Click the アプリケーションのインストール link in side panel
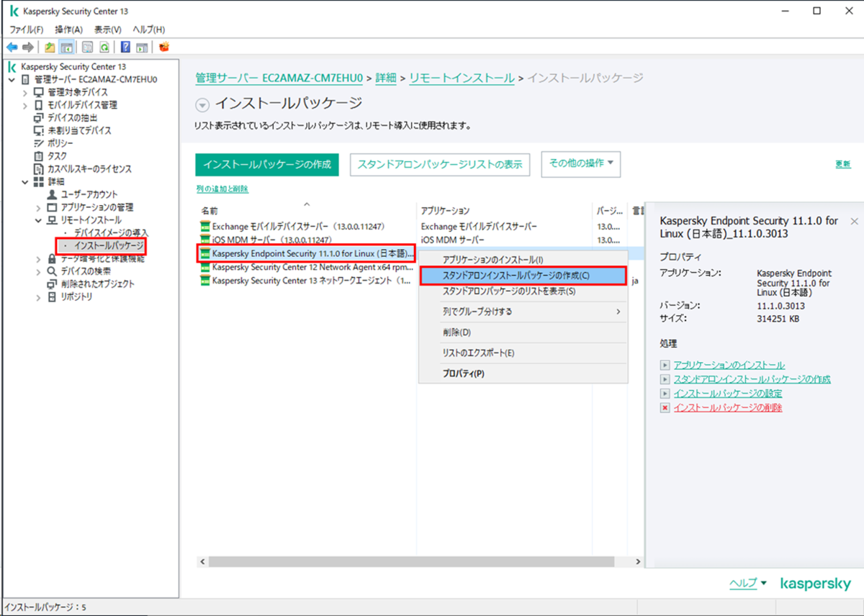 pyautogui.click(x=729, y=366)
